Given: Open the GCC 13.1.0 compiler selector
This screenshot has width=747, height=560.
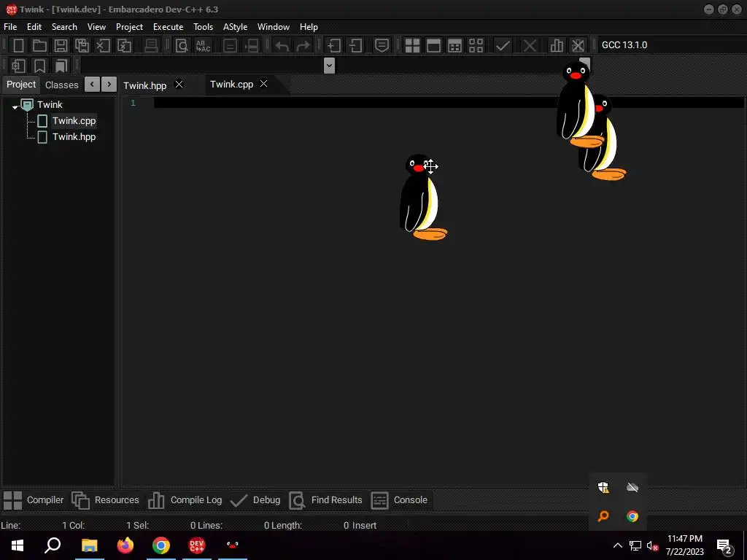Looking at the screenshot, I should coord(672,44).
